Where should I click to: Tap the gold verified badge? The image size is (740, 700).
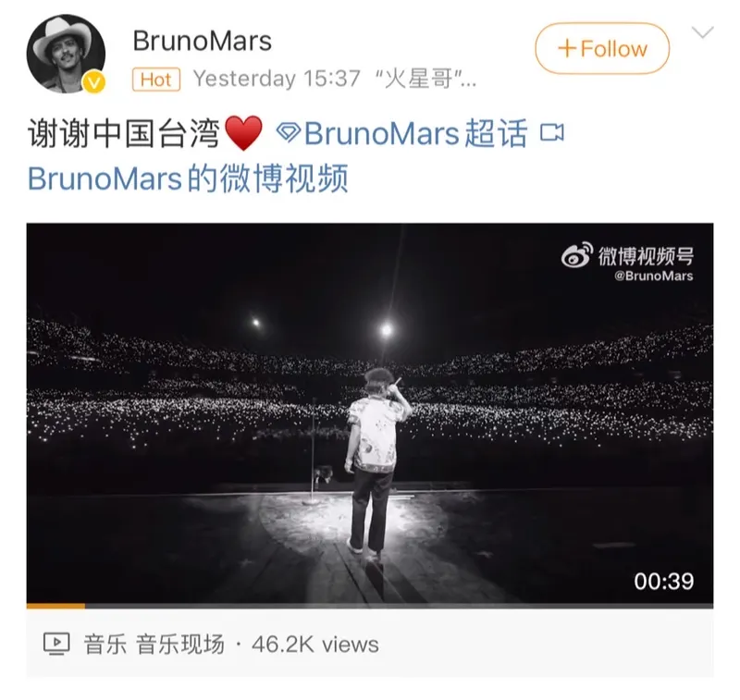pos(94,82)
